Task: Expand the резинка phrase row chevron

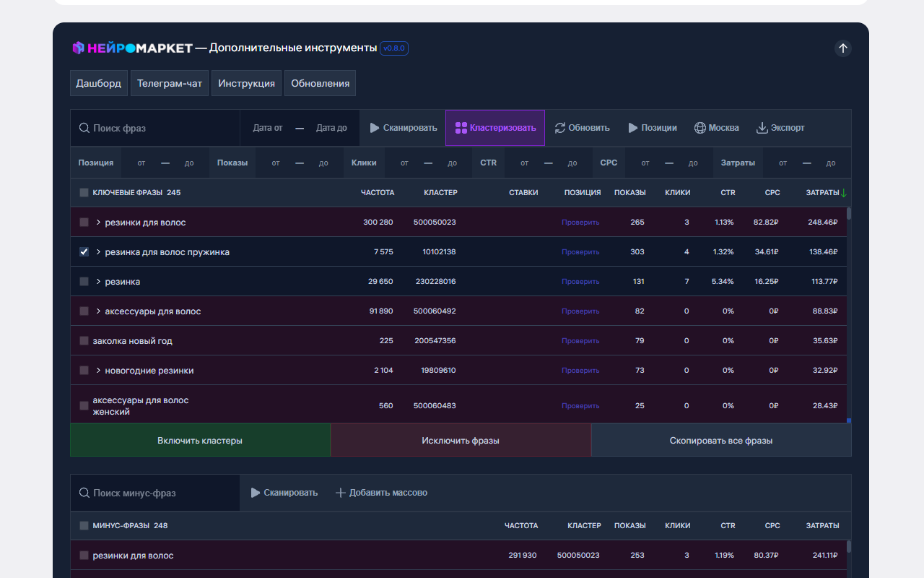Action: point(98,282)
